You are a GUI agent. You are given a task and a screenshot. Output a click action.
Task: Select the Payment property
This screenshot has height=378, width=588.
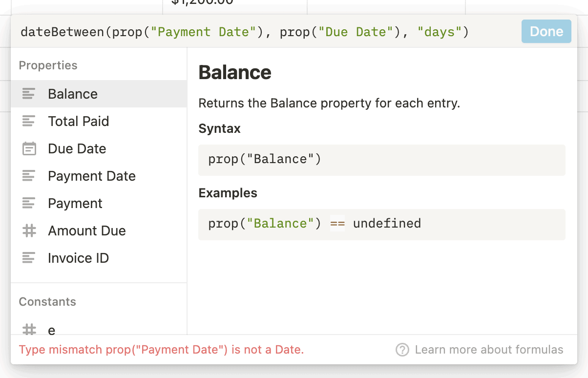74,203
